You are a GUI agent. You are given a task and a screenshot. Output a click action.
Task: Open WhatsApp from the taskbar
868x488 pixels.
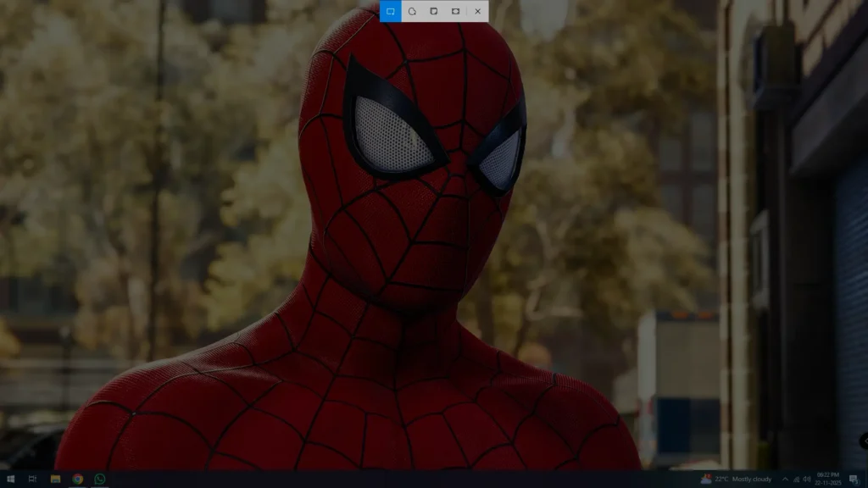click(x=98, y=480)
